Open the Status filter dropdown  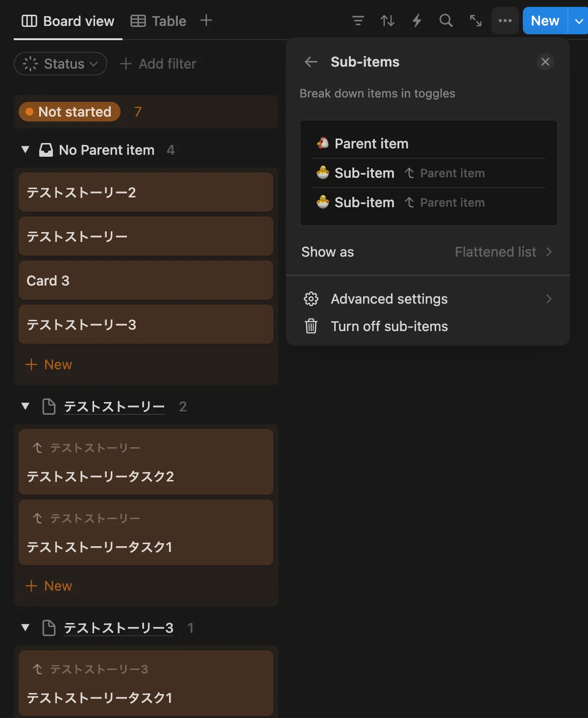[x=61, y=64]
